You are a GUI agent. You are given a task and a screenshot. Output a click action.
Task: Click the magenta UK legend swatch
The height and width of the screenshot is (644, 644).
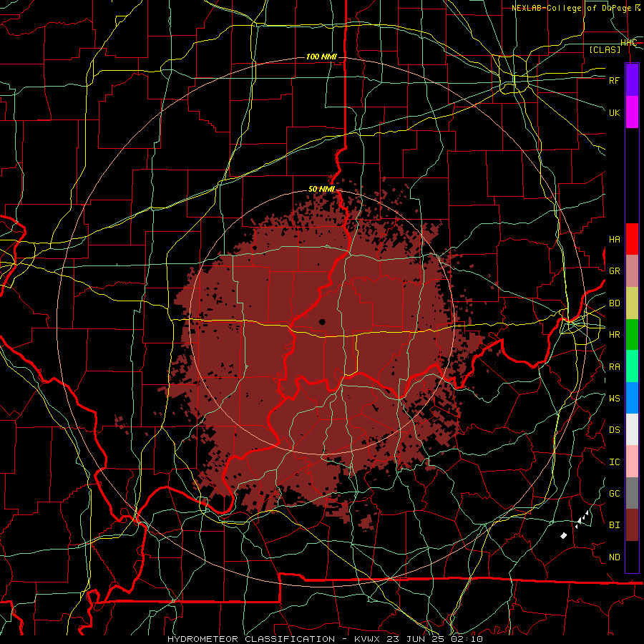[x=632, y=112]
